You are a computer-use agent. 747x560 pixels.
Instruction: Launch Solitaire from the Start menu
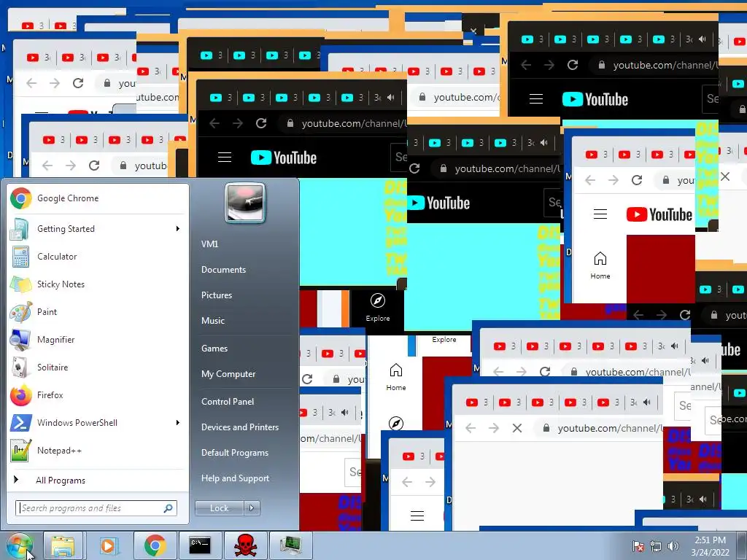pyautogui.click(x=98, y=367)
